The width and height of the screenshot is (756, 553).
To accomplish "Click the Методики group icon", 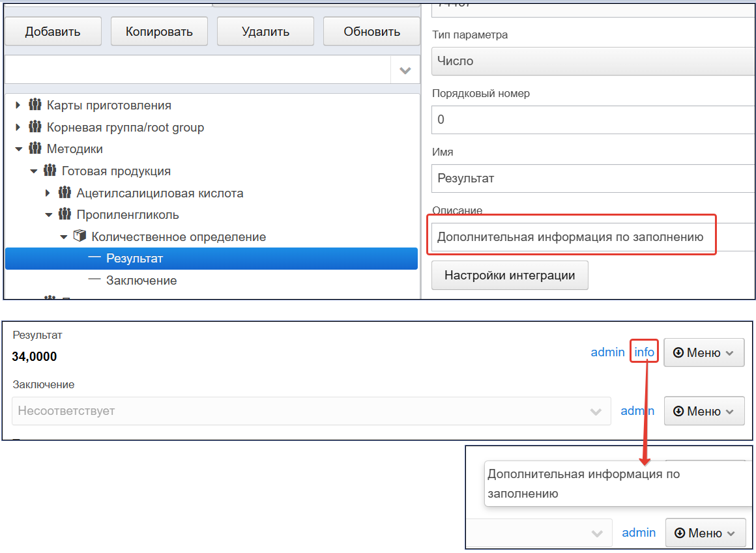I will click(x=35, y=149).
